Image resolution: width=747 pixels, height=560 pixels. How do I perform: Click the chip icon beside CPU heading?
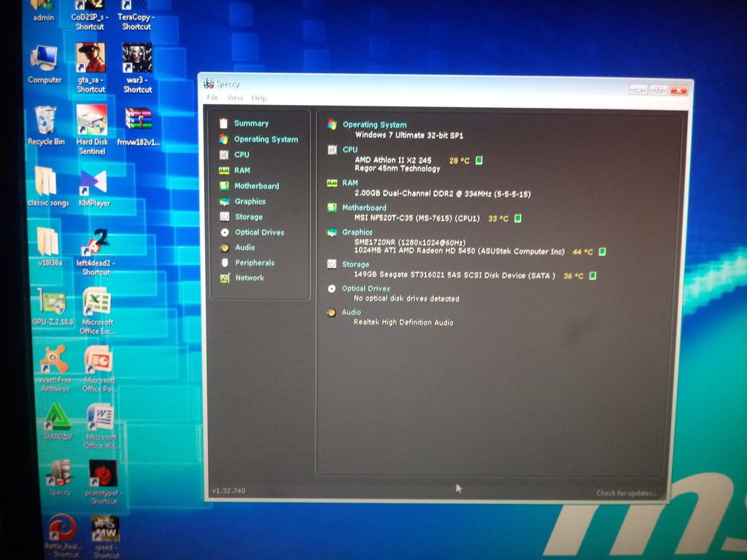[332, 150]
